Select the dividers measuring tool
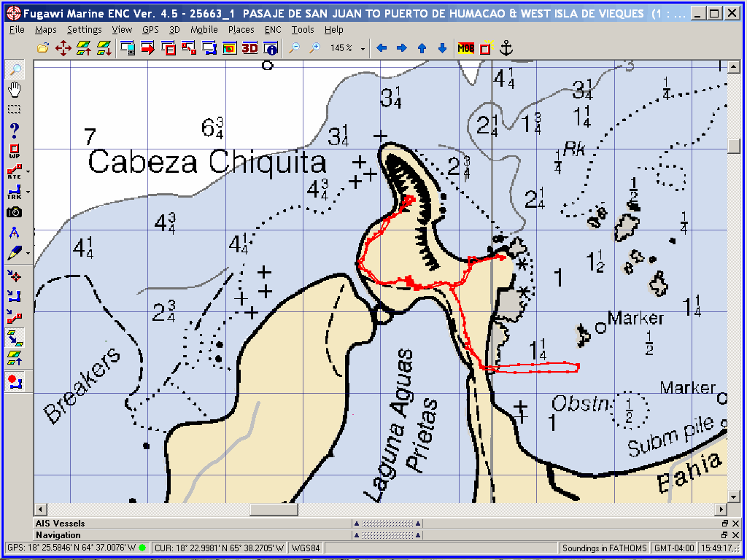 tap(15, 233)
